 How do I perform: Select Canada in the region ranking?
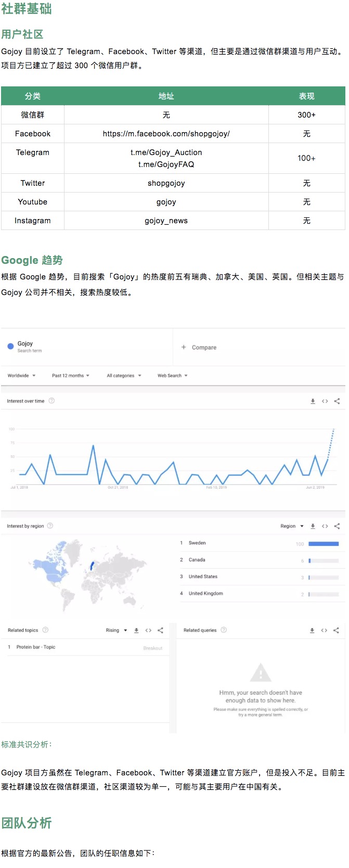tap(197, 560)
